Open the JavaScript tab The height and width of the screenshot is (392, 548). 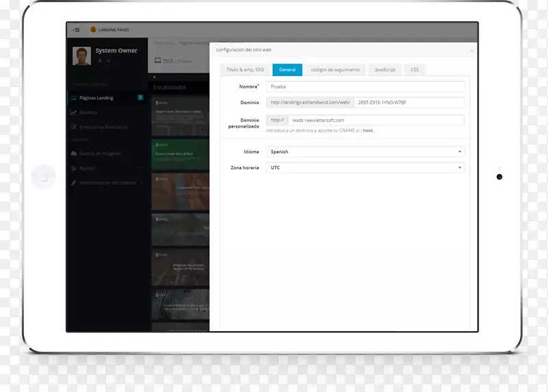tap(385, 70)
